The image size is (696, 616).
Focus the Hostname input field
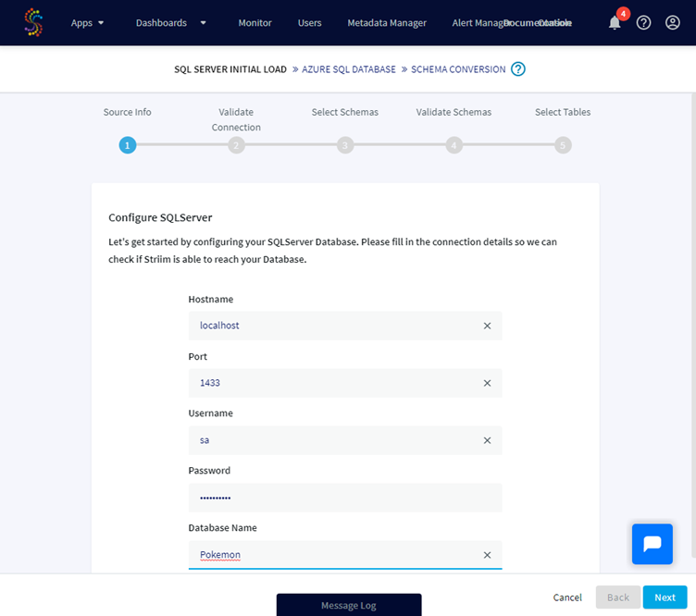(x=345, y=326)
